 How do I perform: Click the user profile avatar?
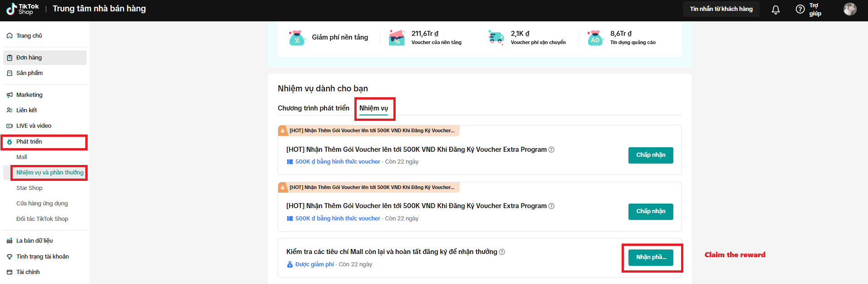click(x=849, y=9)
